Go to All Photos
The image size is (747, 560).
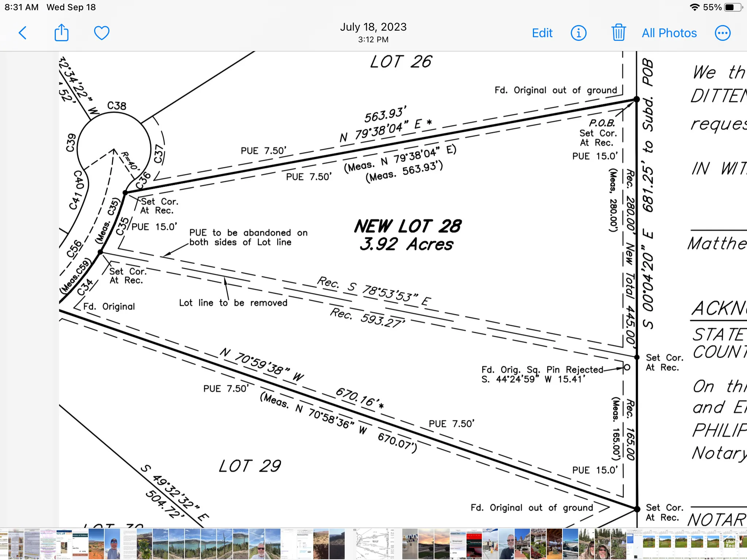(x=669, y=33)
